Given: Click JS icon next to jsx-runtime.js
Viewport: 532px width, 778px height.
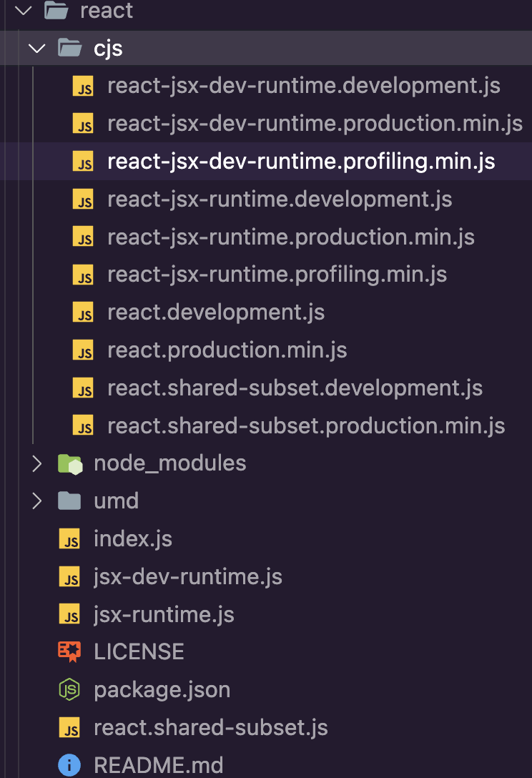Looking at the screenshot, I should (x=69, y=614).
